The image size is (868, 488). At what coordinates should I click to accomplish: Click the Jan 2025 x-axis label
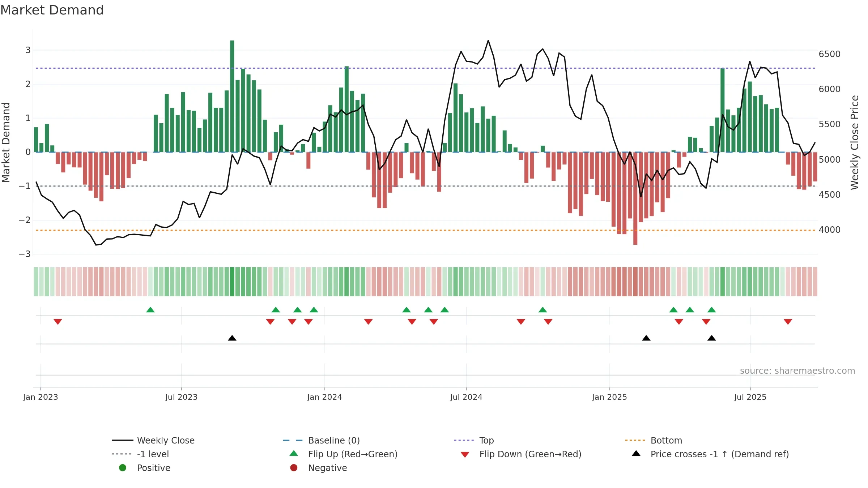click(609, 397)
